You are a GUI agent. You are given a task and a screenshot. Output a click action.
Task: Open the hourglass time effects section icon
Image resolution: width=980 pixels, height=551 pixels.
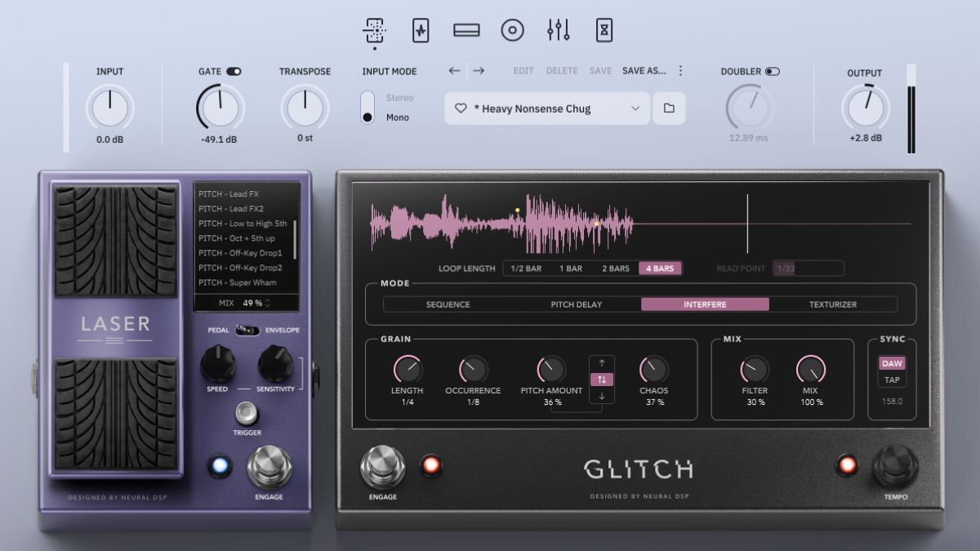604,31
